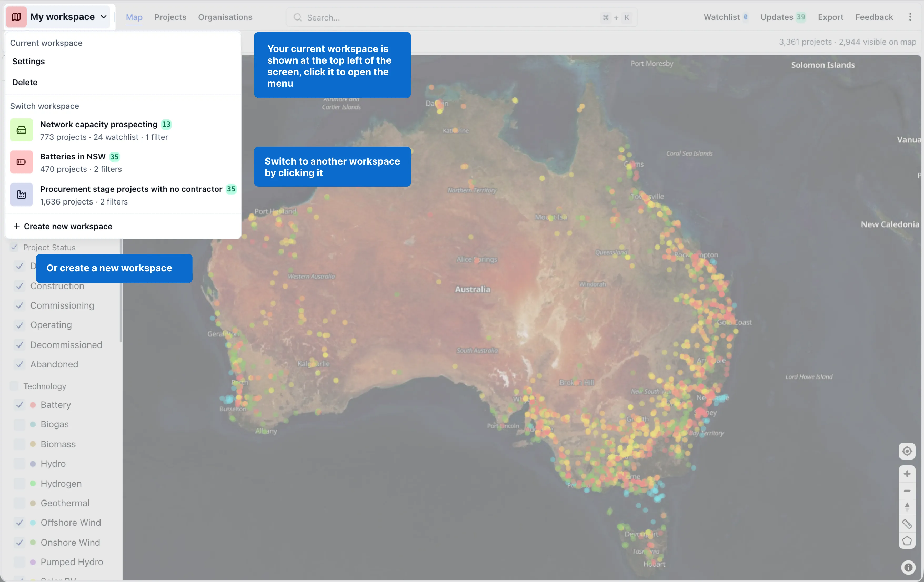
Task: Uncheck the Abandoned status checkbox
Action: pos(19,365)
